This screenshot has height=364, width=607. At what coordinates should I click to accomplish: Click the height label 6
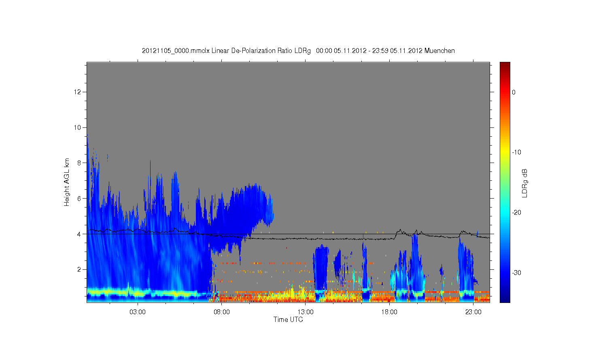[79, 198]
